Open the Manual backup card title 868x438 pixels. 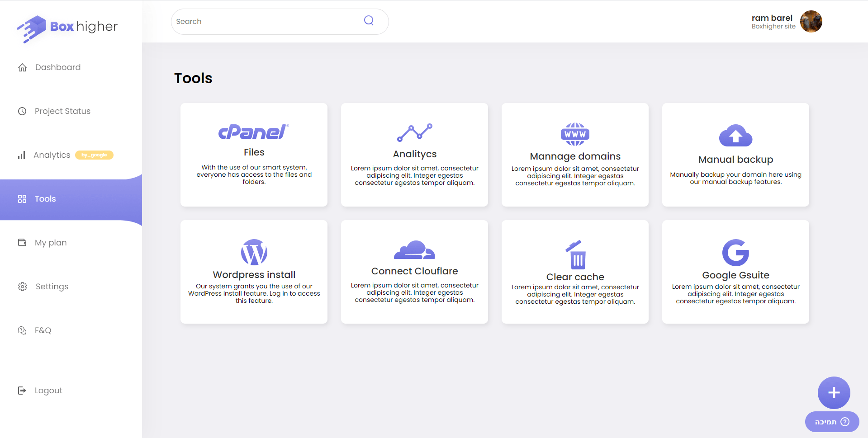click(x=735, y=160)
